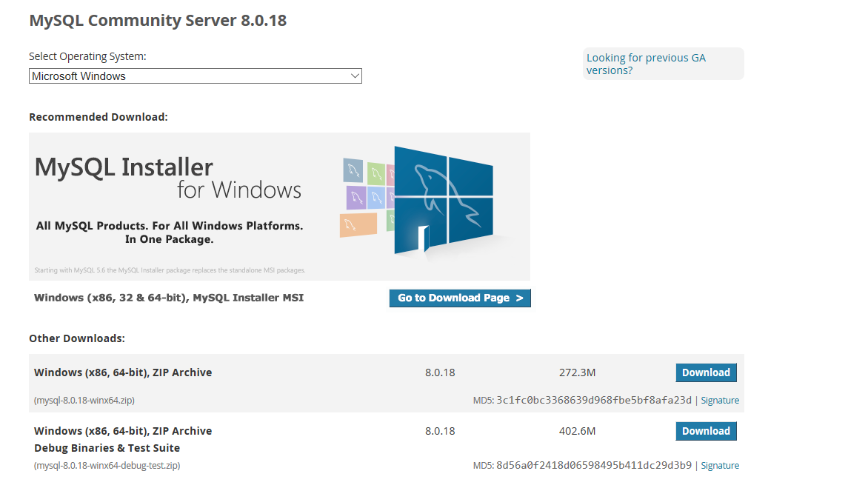Click the large Windows dolphin logo icon
Image resolution: width=868 pixels, height=488 pixels.
(x=444, y=200)
